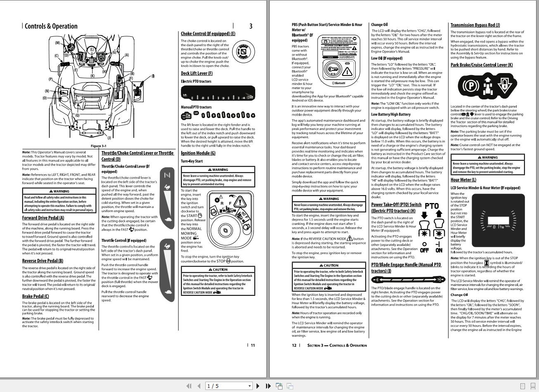
Task: Click the Electric PTO tractors subheading
Action: (196, 81)
